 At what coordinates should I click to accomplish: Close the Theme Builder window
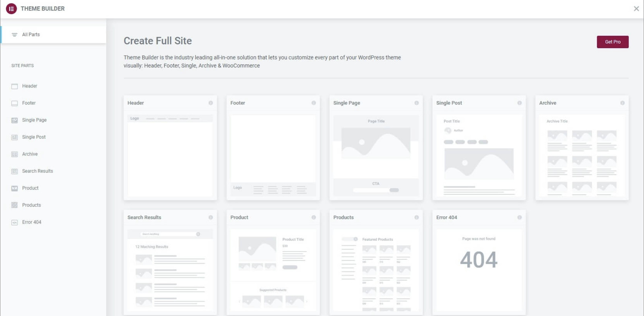coord(636,8)
